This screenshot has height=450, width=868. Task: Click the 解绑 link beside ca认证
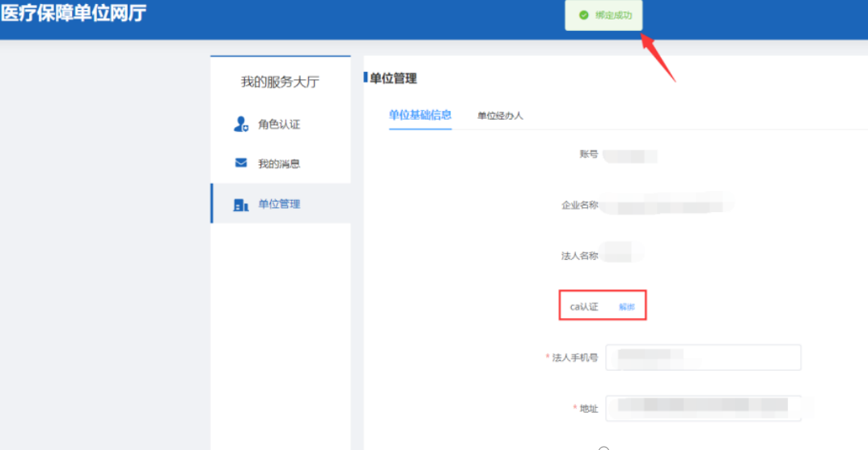pyautogui.click(x=627, y=307)
